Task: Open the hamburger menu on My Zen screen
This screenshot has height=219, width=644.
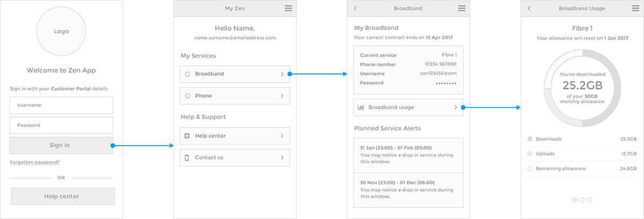Action: (288, 9)
